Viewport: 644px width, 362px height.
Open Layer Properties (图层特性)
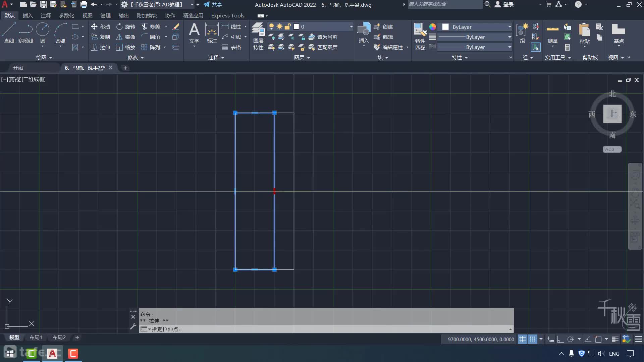tap(258, 36)
